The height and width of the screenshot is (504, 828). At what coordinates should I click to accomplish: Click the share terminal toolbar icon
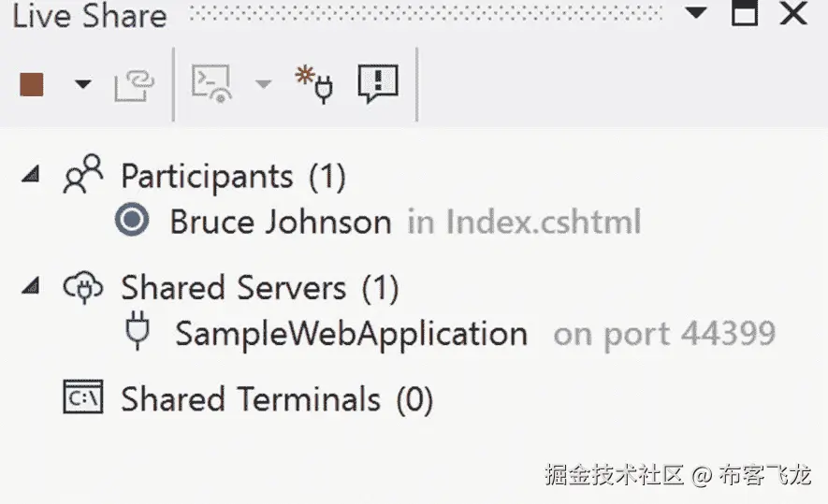211,84
